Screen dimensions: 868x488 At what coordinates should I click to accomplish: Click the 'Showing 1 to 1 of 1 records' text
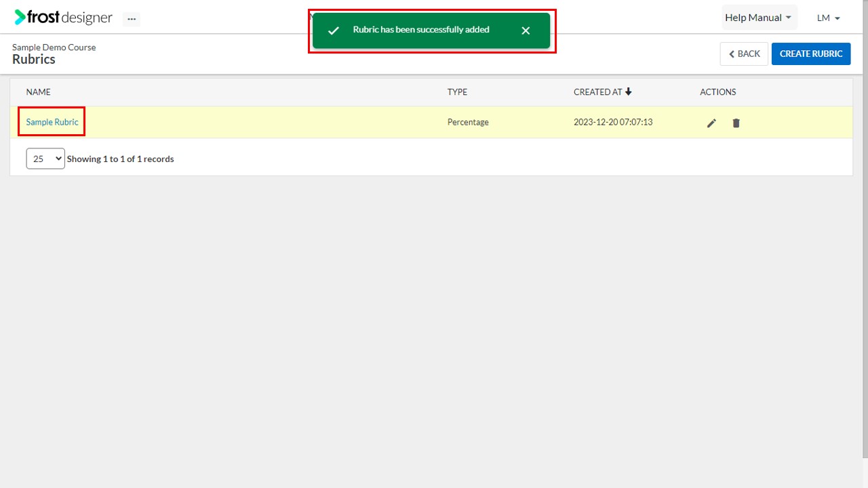tap(120, 159)
